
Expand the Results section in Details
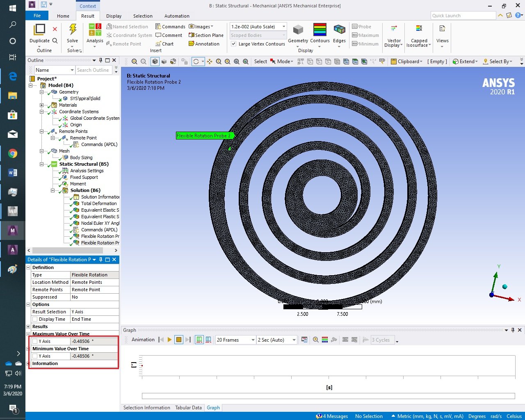pyautogui.click(x=28, y=326)
